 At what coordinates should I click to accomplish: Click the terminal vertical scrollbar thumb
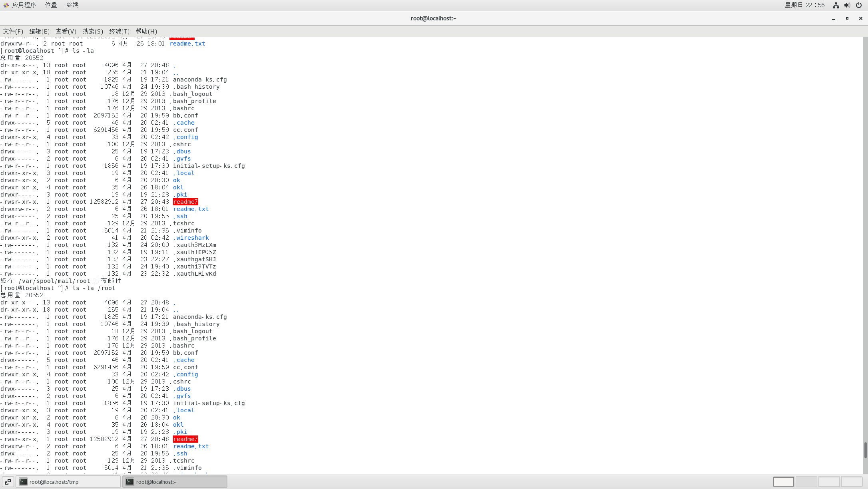865,450
